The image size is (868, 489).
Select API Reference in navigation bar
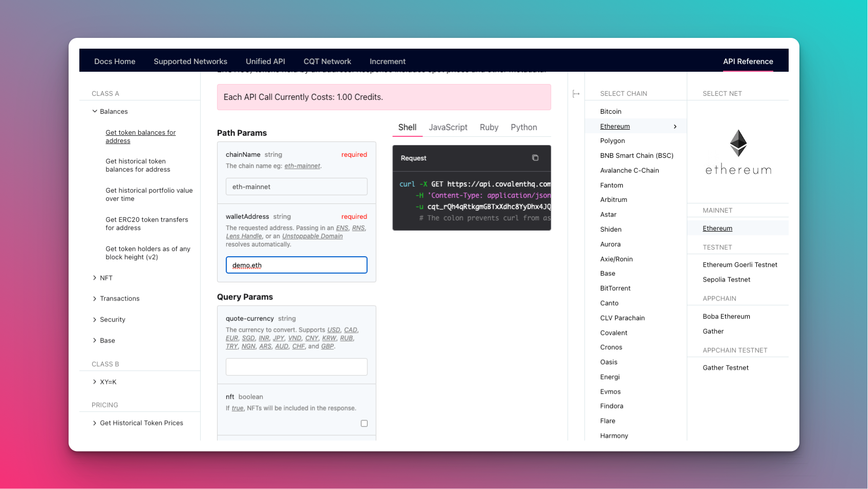[748, 62]
